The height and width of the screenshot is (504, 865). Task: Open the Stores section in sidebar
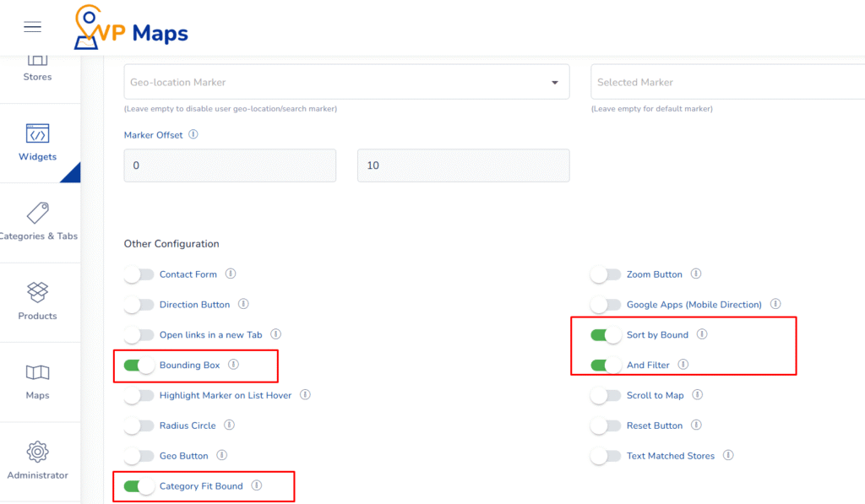pos(37,68)
